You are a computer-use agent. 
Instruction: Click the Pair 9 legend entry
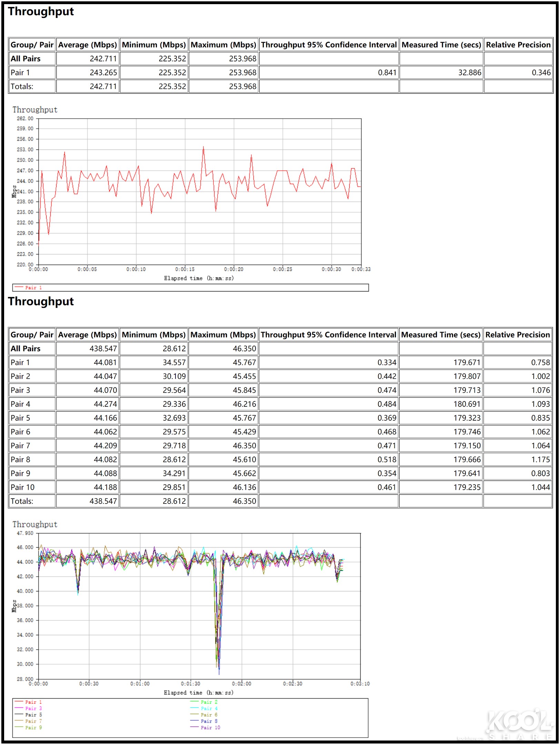28,728
